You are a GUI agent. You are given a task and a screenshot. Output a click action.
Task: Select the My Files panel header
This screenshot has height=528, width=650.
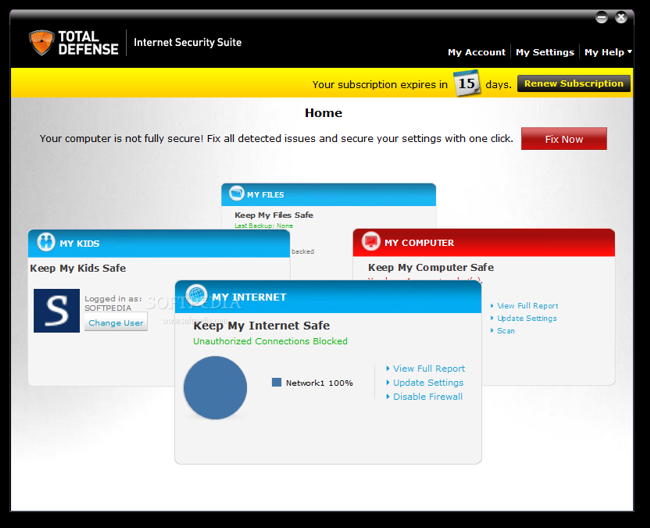pos(328,194)
